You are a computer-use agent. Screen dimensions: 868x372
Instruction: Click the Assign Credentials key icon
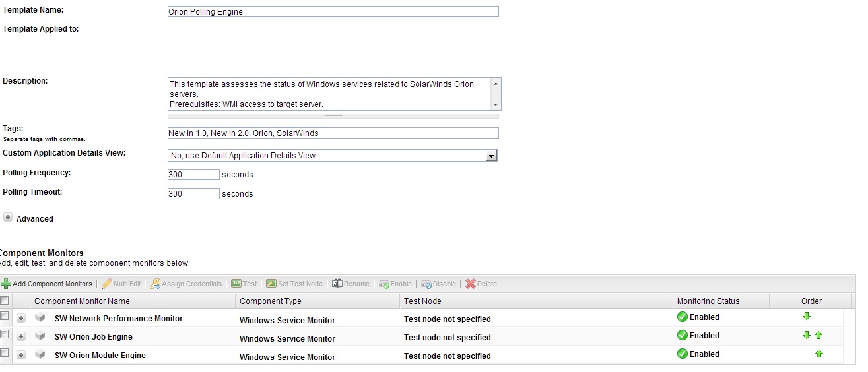pyautogui.click(x=155, y=284)
